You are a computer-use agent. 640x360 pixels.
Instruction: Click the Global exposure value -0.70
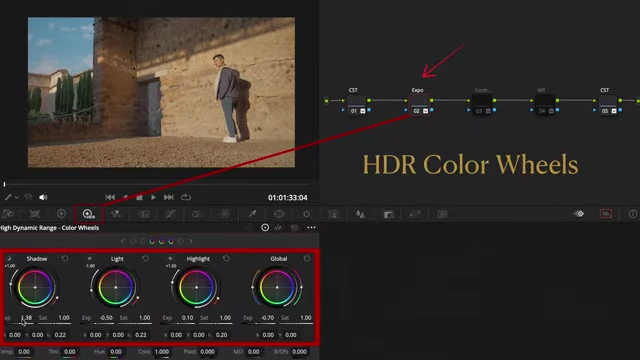pos(267,318)
